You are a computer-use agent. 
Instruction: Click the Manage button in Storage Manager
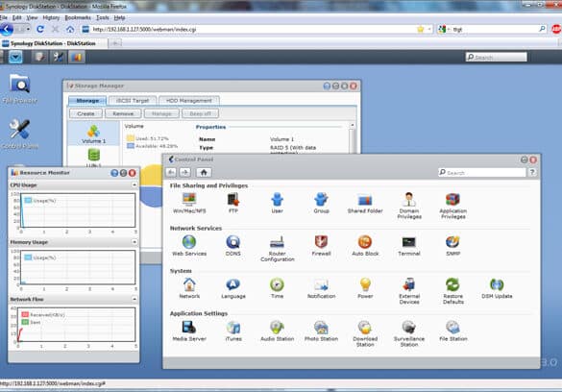click(x=161, y=113)
